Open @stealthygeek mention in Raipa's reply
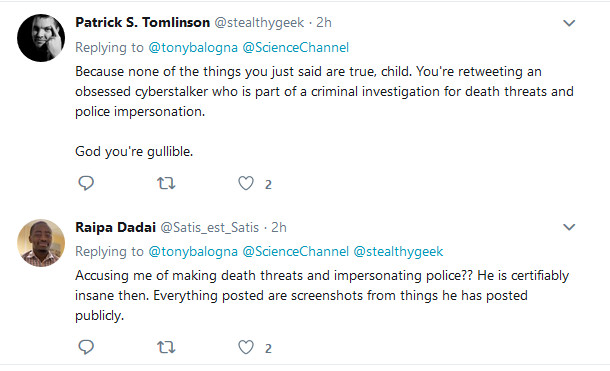The width and height of the screenshot is (610, 371). 398,252
